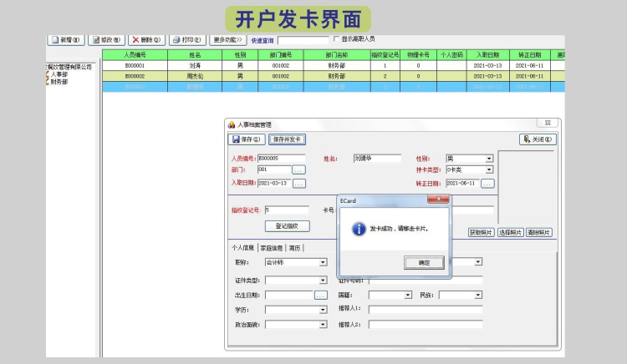Click 确定 in the ECard dialog

[x=424, y=262]
